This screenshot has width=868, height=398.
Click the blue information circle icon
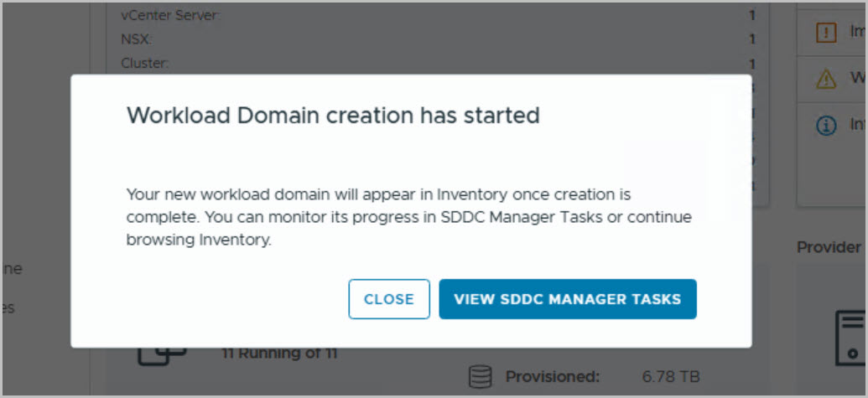pos(826,126)
